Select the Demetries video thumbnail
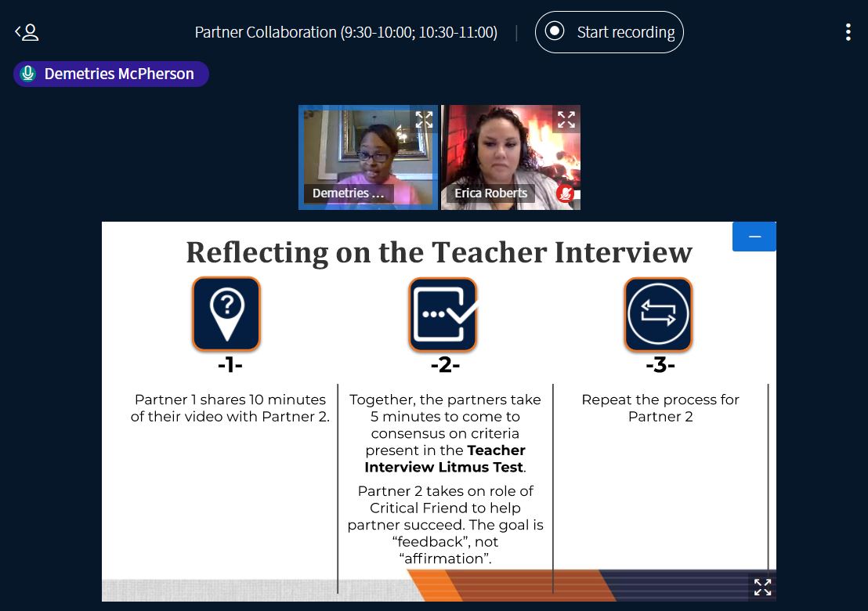868x611 pixels. pos(368,157)
